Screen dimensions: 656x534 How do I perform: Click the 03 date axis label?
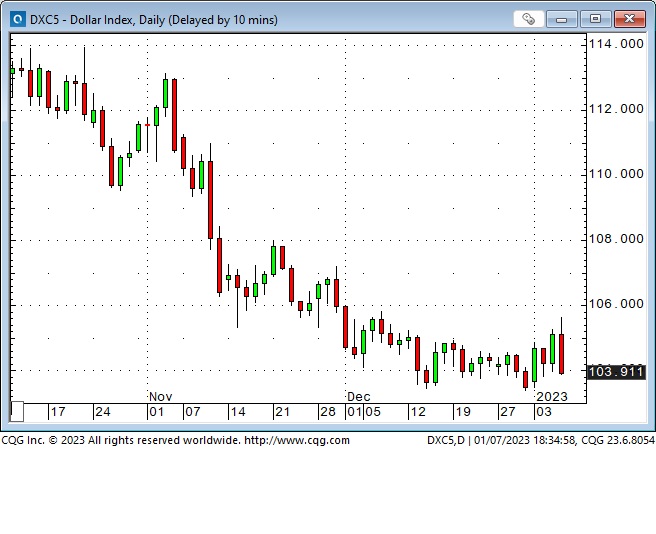click(544, 412)
